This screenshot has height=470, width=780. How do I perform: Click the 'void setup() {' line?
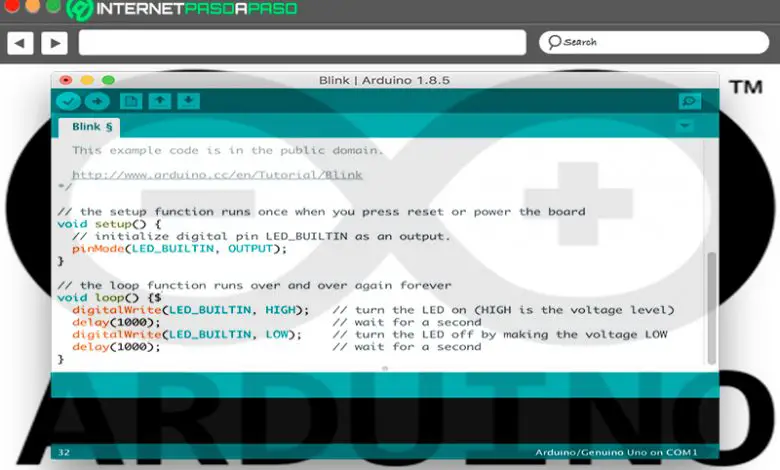tap(109, 224)
